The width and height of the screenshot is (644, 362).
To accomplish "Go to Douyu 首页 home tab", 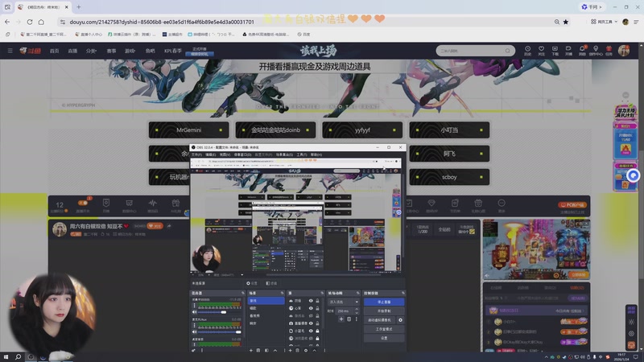I will pos(54,51).
